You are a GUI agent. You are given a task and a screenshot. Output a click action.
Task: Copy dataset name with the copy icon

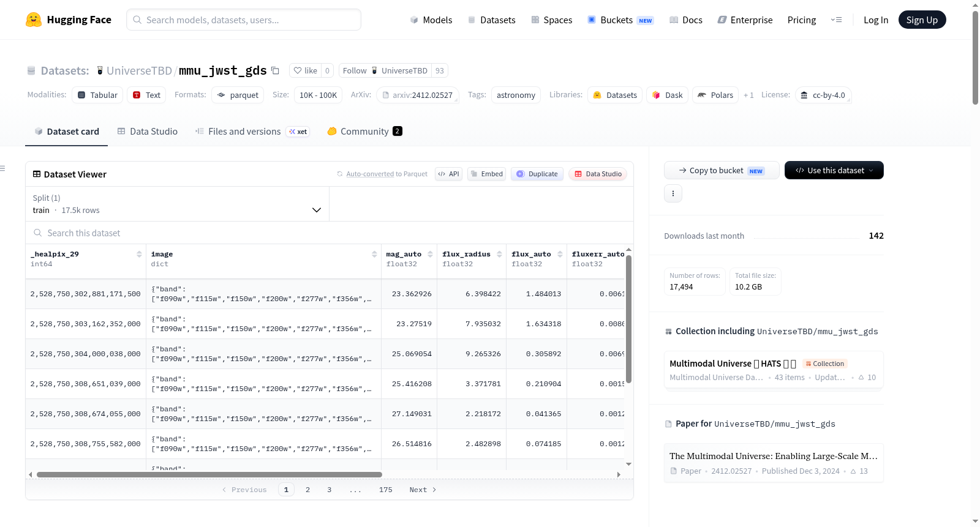(x=276, y=70)
